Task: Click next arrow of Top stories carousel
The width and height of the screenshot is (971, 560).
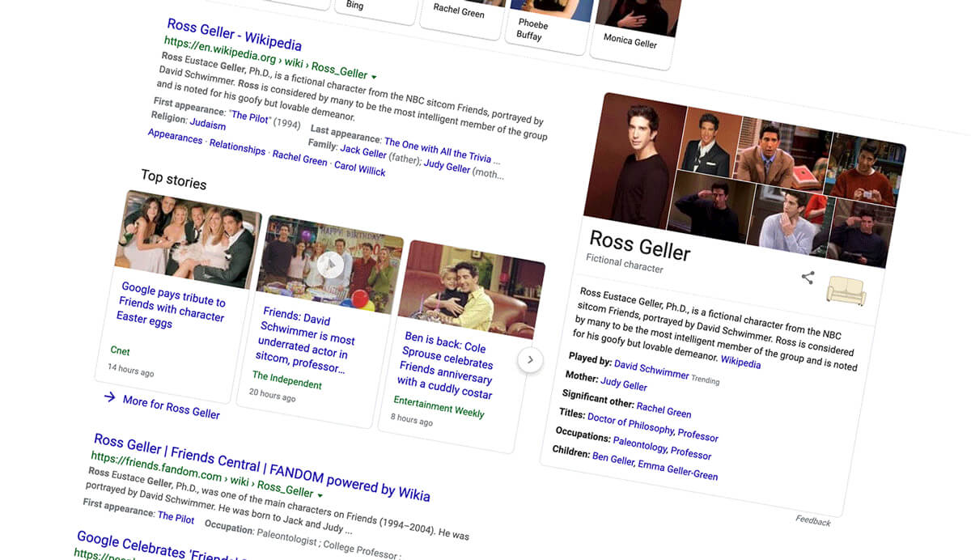Action: click(530, 358)
